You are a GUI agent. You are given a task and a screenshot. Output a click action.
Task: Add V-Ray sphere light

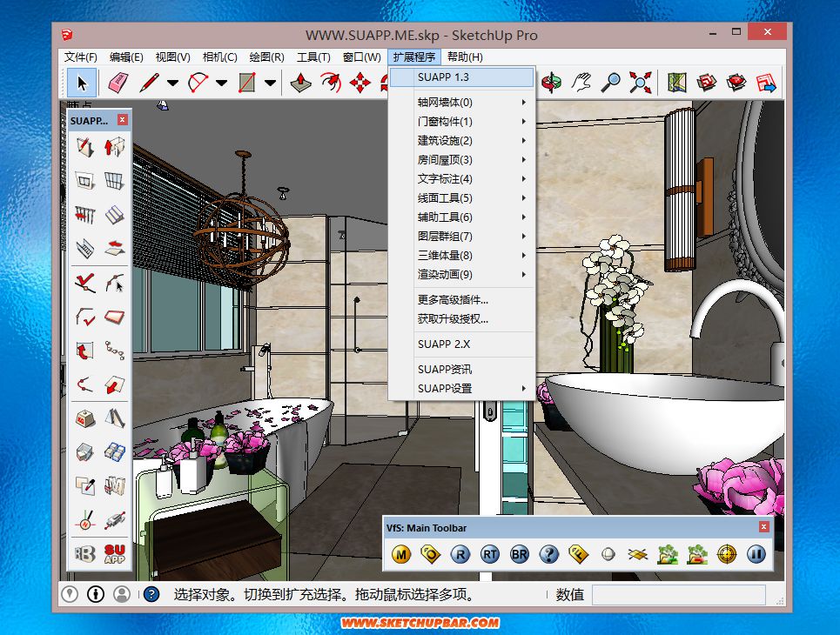point(608,554)
